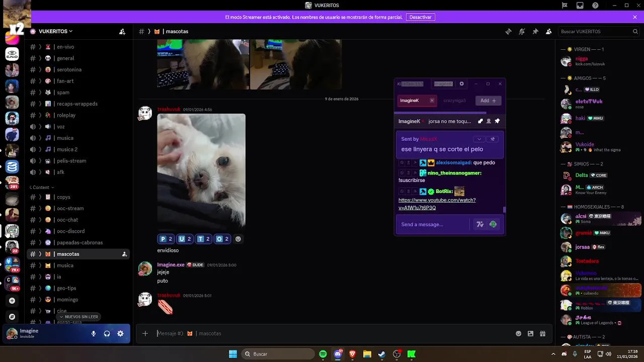
Task: Open the recaps-wrappeds channel
Action: (x=78, y=104)
